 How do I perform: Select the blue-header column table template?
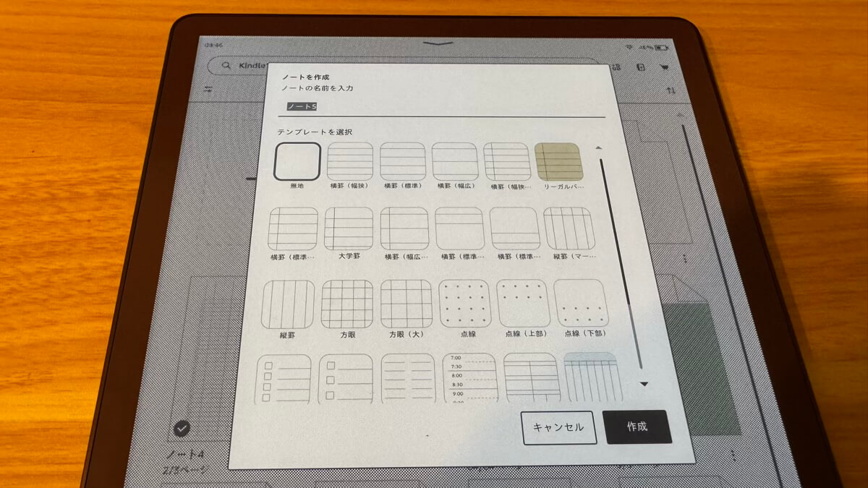click(x=593, y=378)
